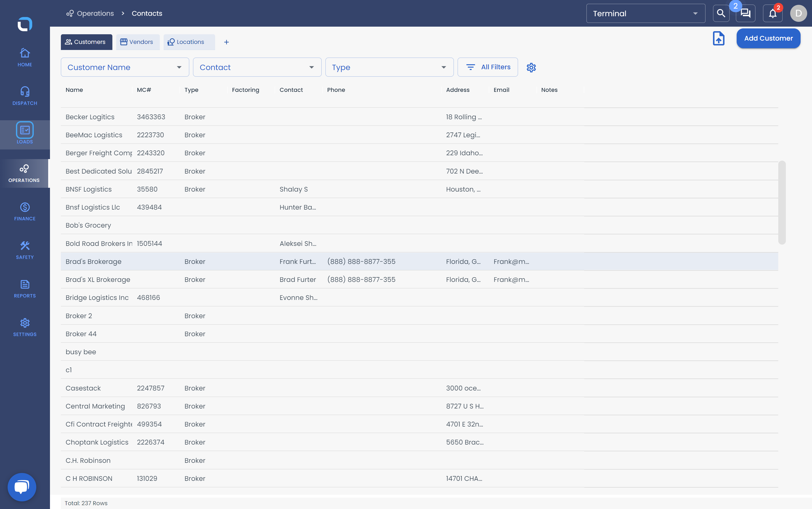Open the Customer Name filter dropdown
Screen dimensions: 812x509
125,67
